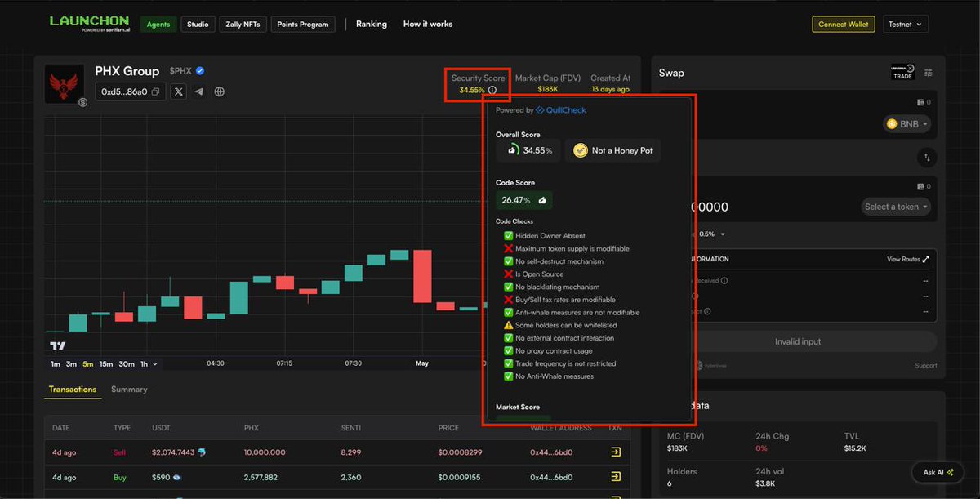
Task: Click the Universal Trade logo
Action: 902,73
